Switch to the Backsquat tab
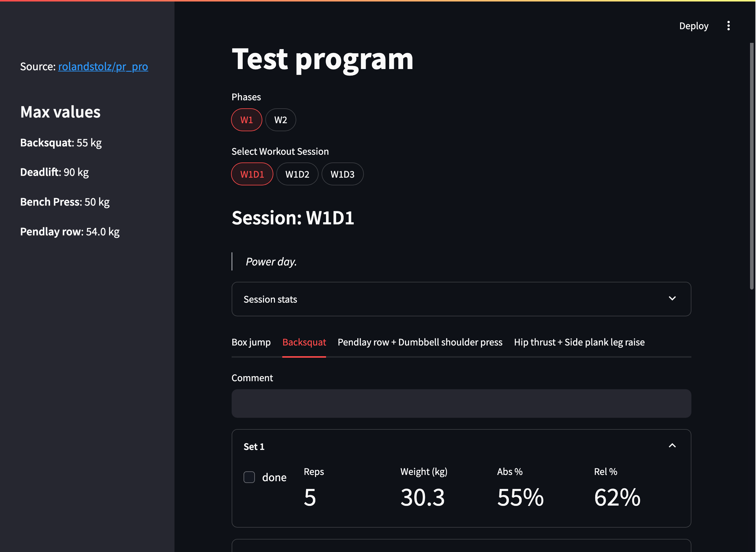 pyautogui.click(x=304, y=342)
